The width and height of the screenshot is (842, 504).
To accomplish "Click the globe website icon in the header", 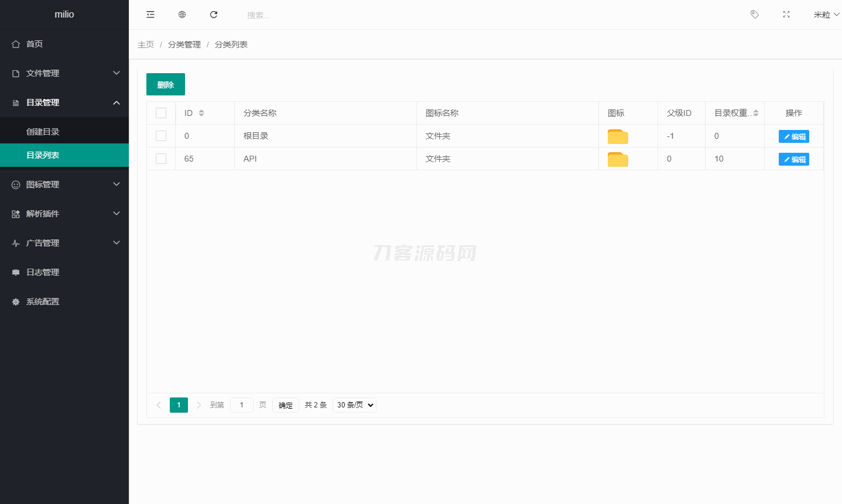I will [x=182, y=15].
